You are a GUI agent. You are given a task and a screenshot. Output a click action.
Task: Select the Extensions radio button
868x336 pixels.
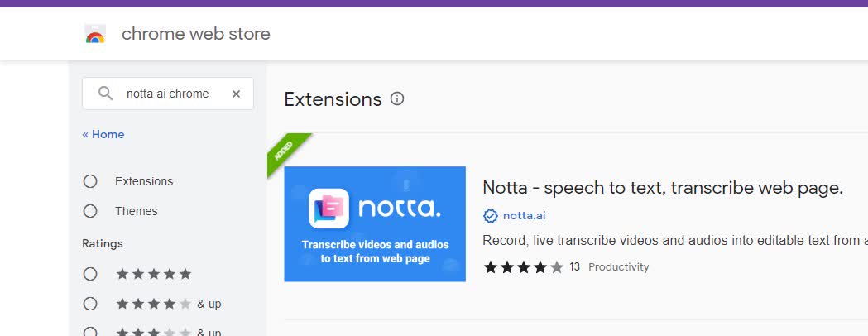[x=90, y=181]
